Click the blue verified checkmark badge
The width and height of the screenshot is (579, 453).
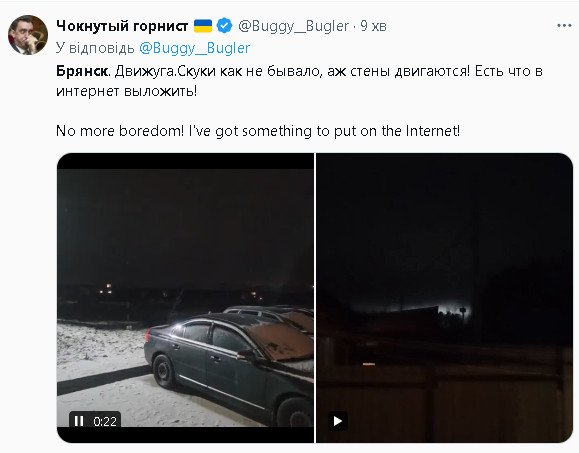(224, 26)
